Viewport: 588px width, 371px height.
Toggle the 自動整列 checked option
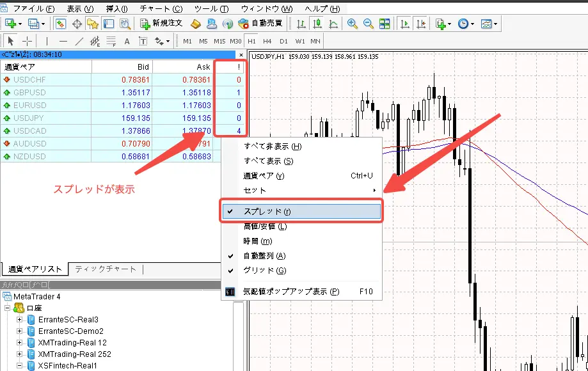301,256
